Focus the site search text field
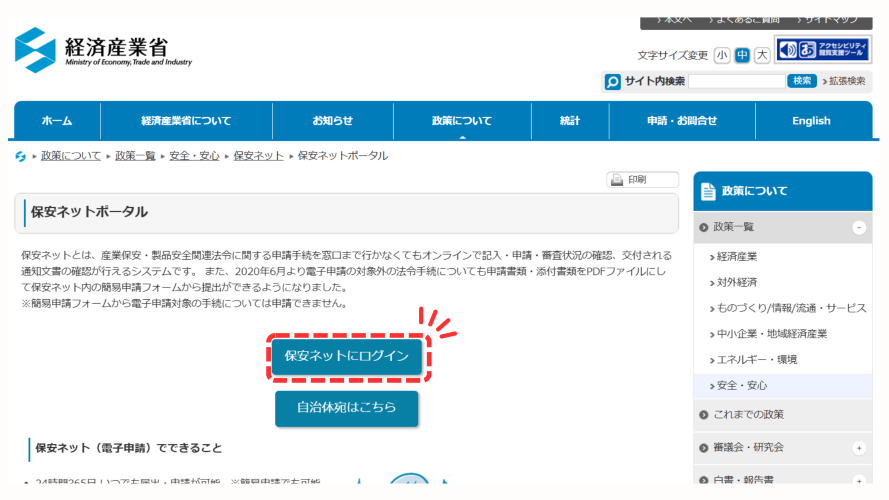 pos(735,81)
